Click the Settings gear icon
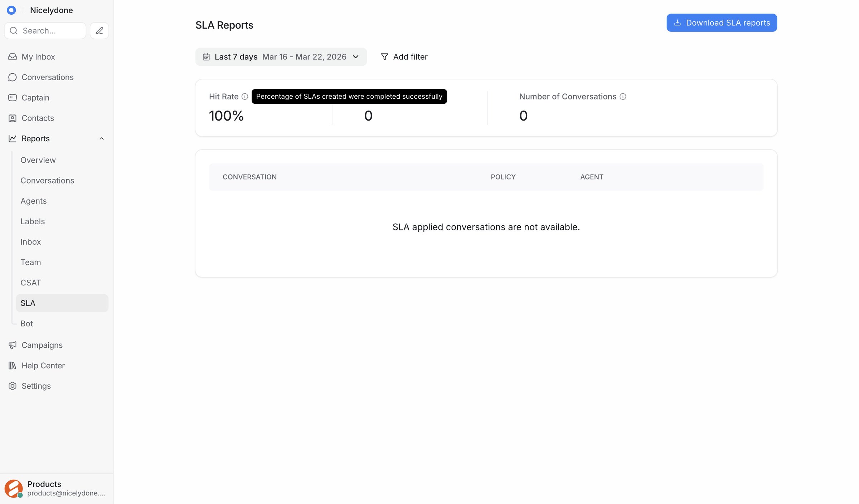This screenshot has width=859, height=504. tap(13, 386)
